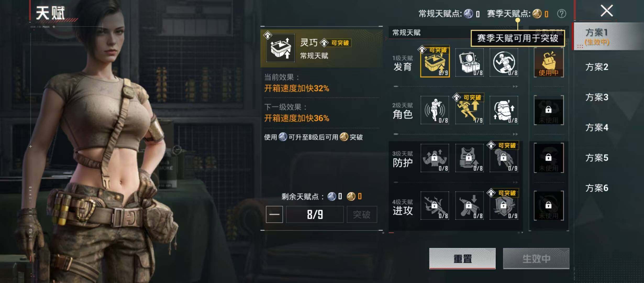Open the question mark help icon
The width and height of the screenshot is (644, 283).
(x=562, y=14)
